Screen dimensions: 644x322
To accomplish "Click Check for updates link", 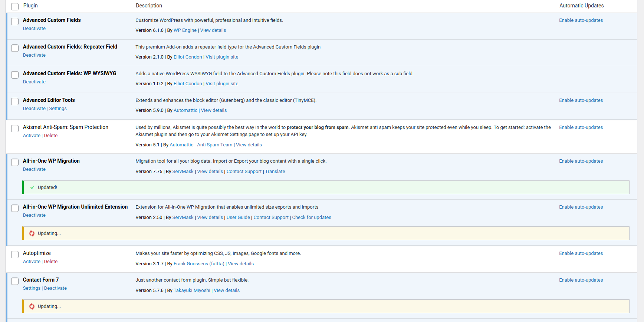I will click(311, 218).
